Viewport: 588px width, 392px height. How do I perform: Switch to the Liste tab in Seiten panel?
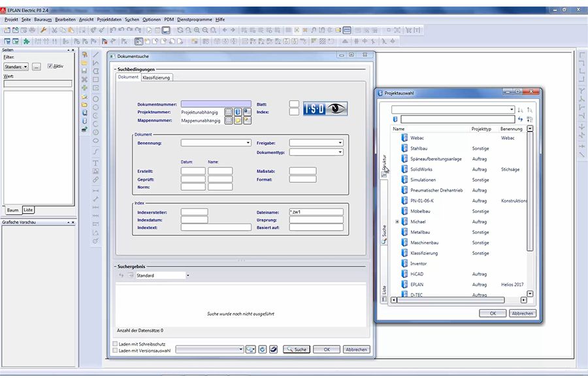tap(28, 210)
